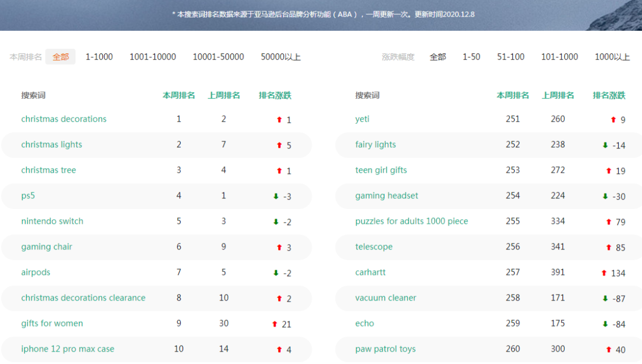Open the nintendo switch keyword link
This screenshot has height=364, width=642.
52,221
